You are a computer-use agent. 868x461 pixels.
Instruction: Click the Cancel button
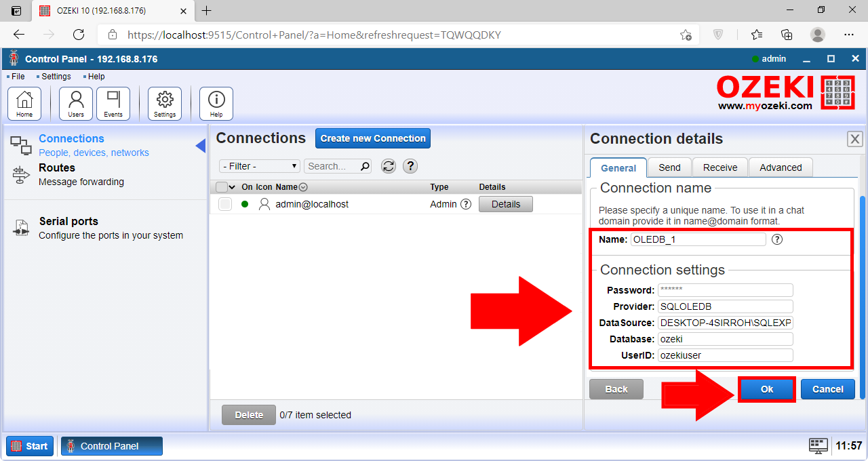point(828,389)
